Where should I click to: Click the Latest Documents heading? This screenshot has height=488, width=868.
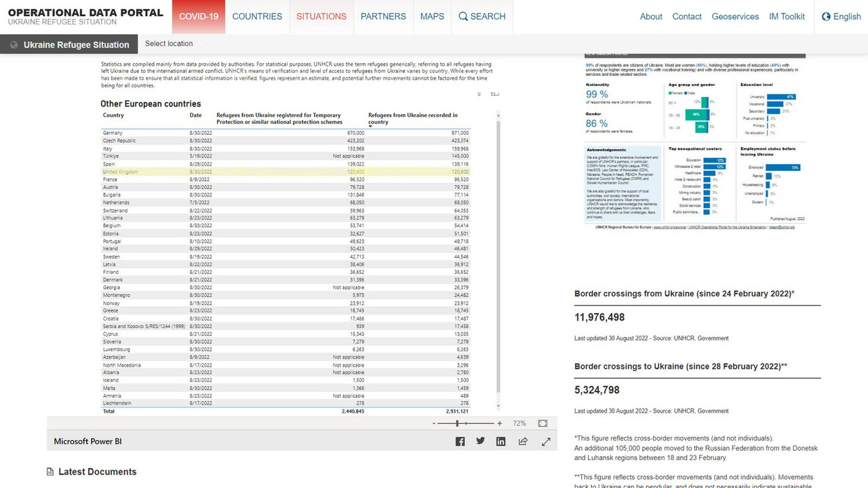[97, 472]
